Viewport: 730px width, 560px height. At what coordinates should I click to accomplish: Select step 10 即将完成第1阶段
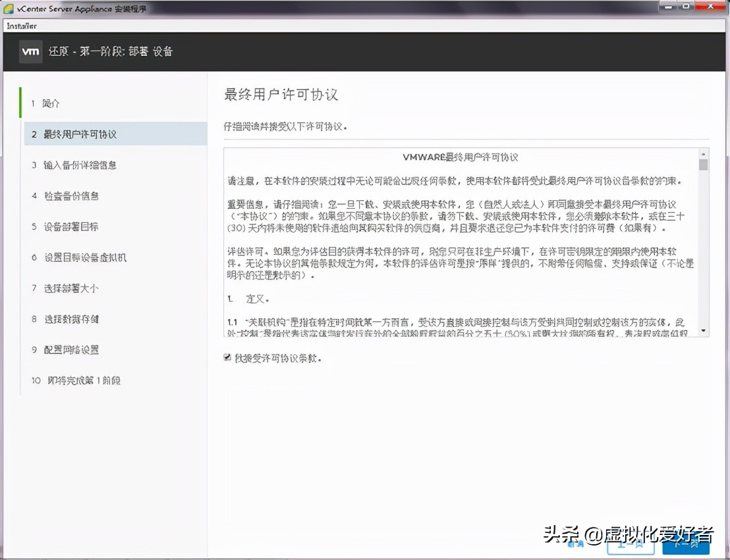click(x=76, y=380)
